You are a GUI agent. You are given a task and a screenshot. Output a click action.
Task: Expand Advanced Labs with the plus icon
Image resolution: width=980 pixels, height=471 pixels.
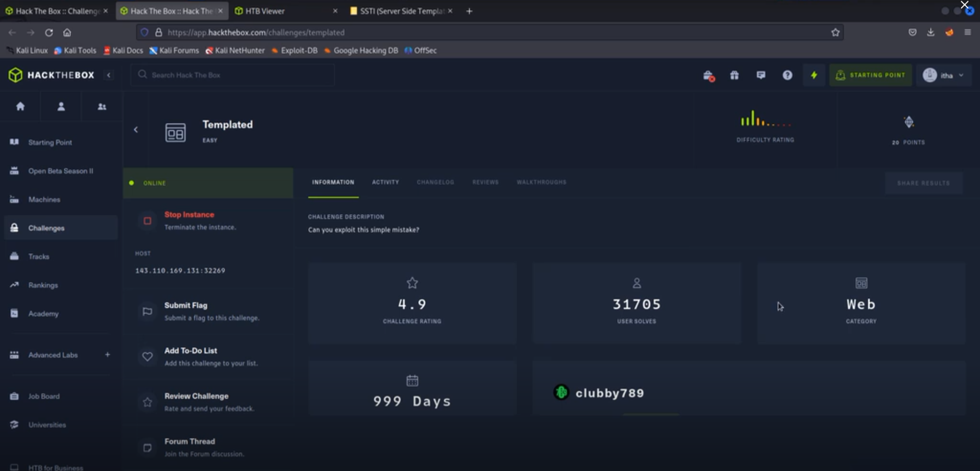coord(107,355)
